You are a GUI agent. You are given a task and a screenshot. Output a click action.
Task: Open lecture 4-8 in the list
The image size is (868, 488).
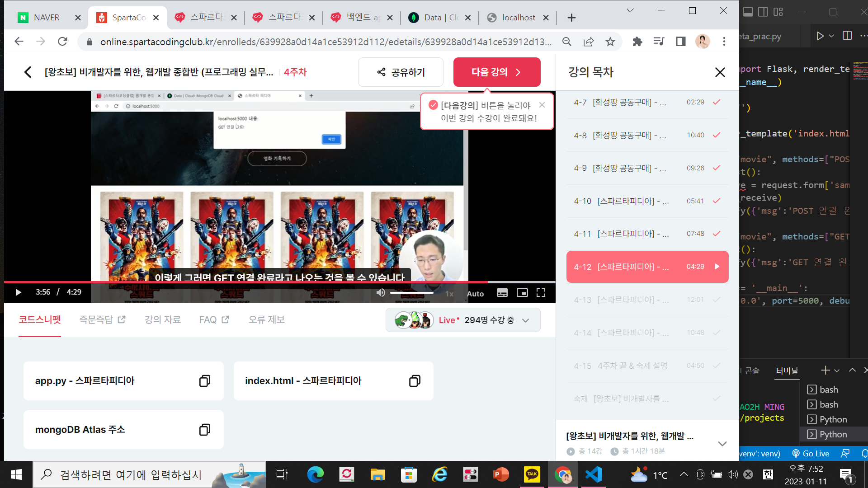click(647, 135)
